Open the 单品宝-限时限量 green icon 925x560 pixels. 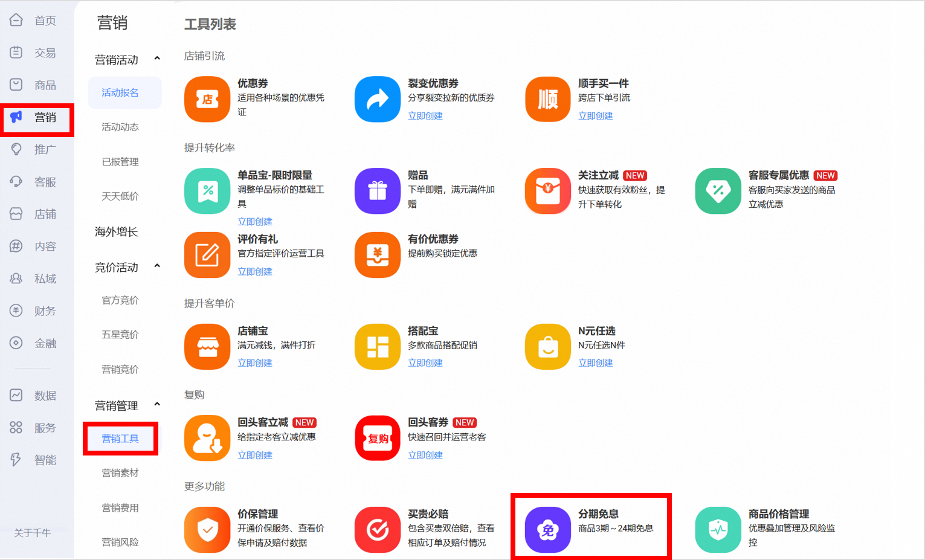tap(207, 191)
